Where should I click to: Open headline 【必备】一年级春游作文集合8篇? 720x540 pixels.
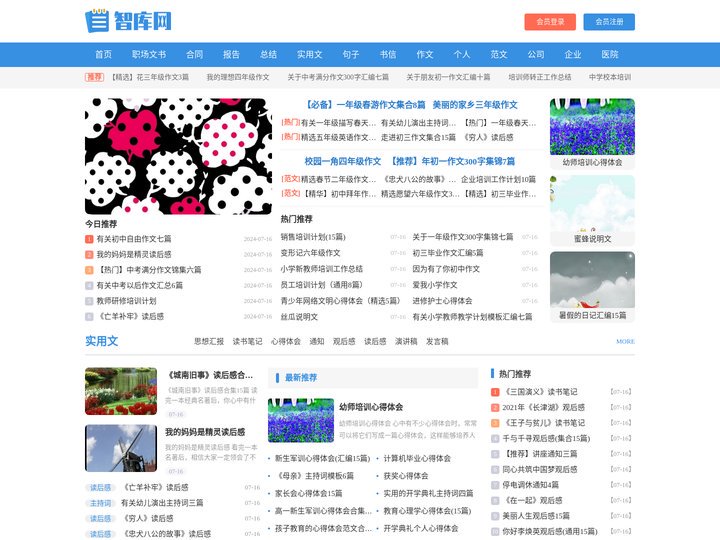(366, 105)
